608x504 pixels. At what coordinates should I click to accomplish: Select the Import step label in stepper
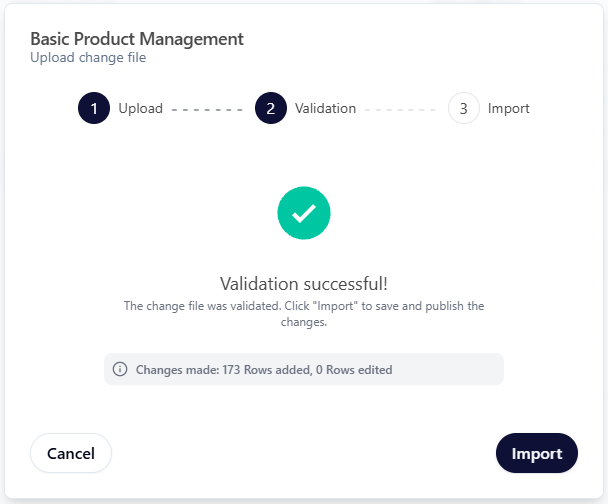(509, 108)
